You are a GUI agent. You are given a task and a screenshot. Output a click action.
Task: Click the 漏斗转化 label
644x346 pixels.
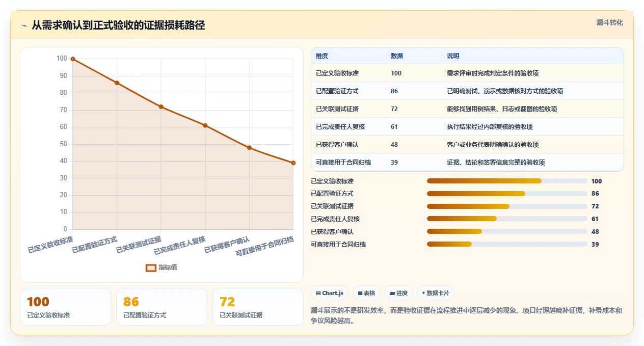point(610,22)
